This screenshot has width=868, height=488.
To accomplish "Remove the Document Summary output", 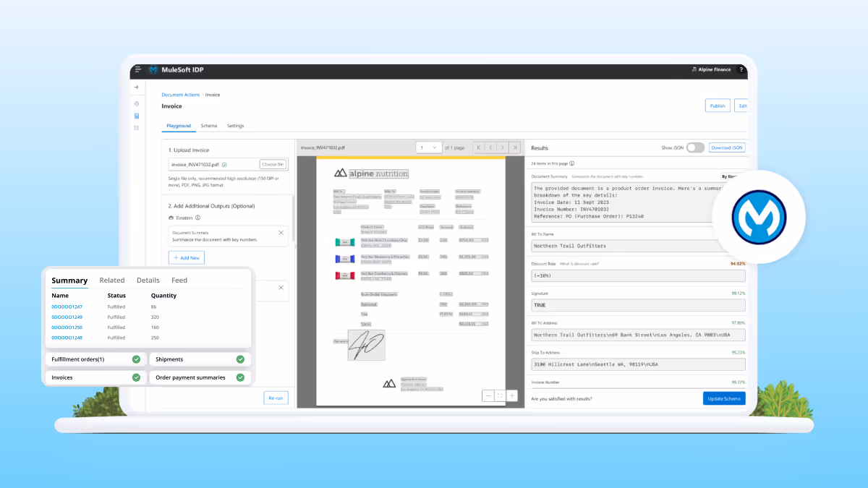I will [281, 233].
